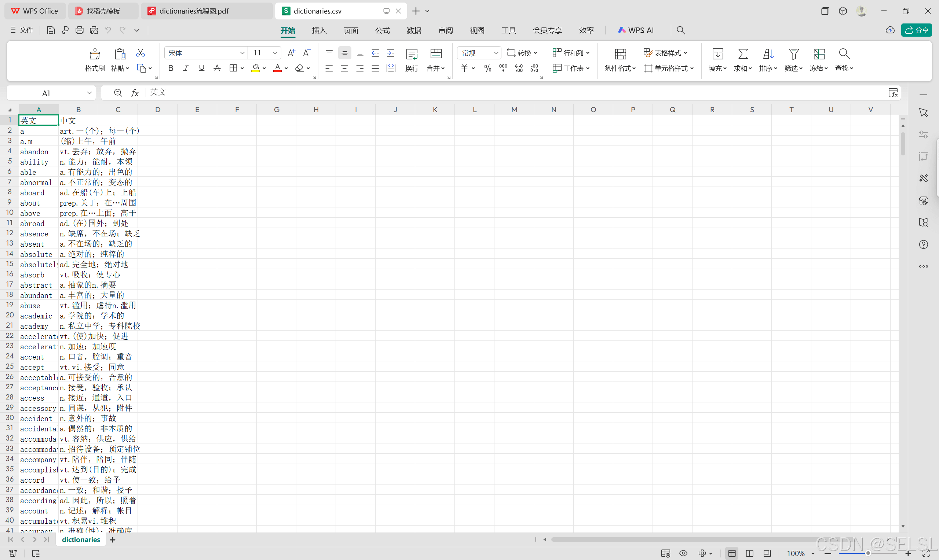939x560 pixels.
Task: Click the Format Painter brush icon
Action: coord(94,54)
